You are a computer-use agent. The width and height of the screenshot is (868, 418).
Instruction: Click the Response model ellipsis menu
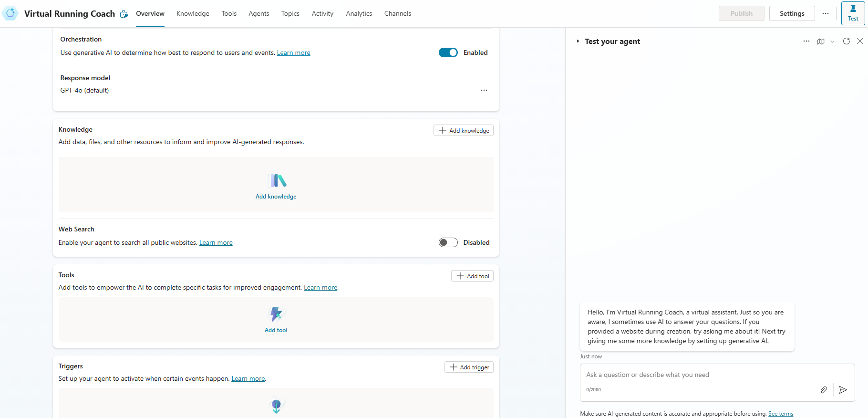point(484,90)
